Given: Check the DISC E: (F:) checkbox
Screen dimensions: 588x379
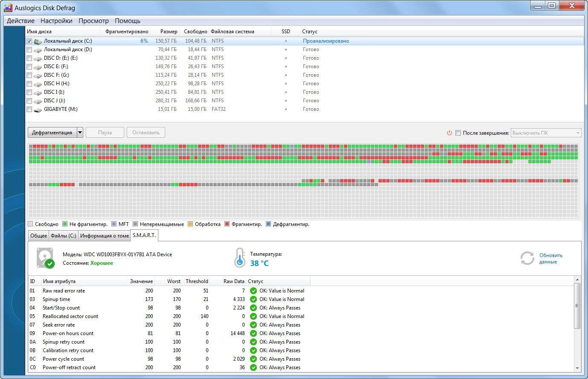Looking at the screenshot, I should [x=29, y=67].
